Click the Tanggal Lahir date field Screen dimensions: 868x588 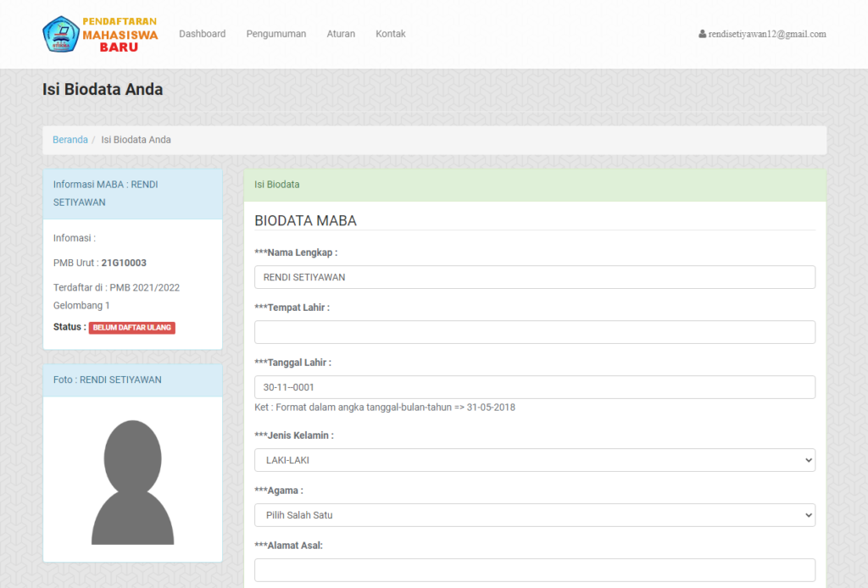pos(535,387)
